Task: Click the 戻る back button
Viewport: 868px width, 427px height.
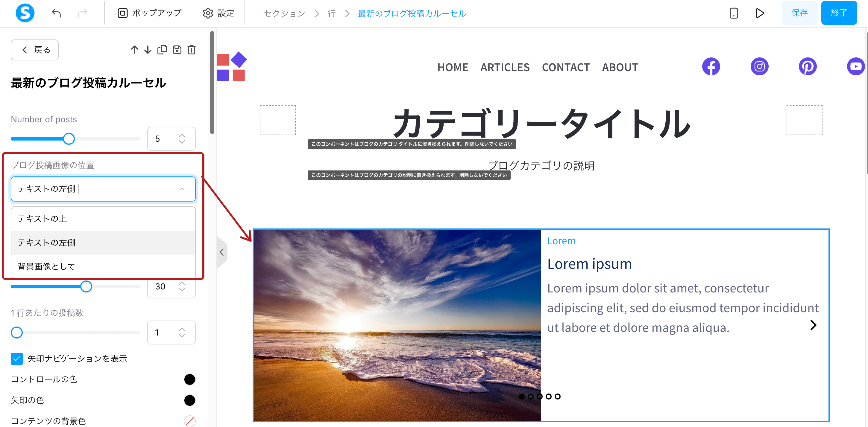Action: [35, 50]
